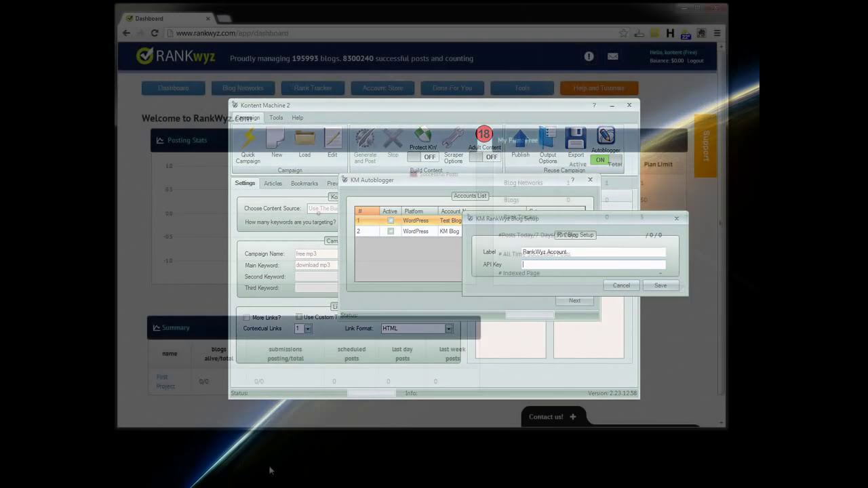Enable the More Links checkbox
This screenshot has height=488, width=868.
247,317
